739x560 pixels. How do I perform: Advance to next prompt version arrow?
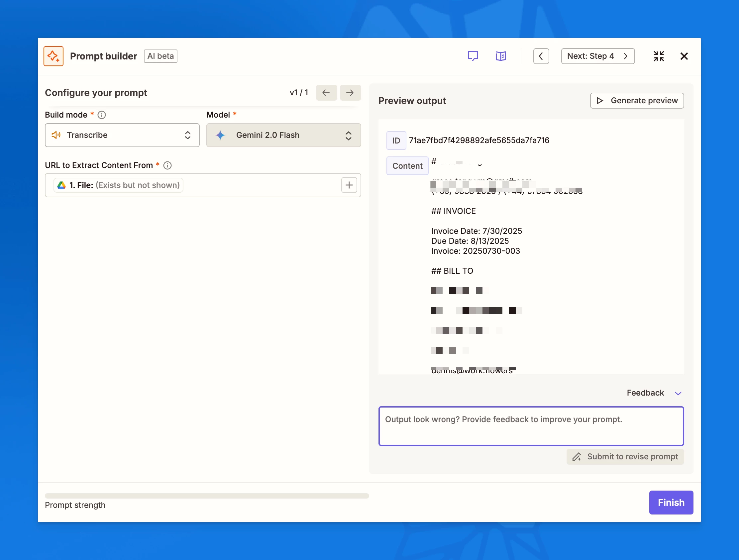(350, 93)
